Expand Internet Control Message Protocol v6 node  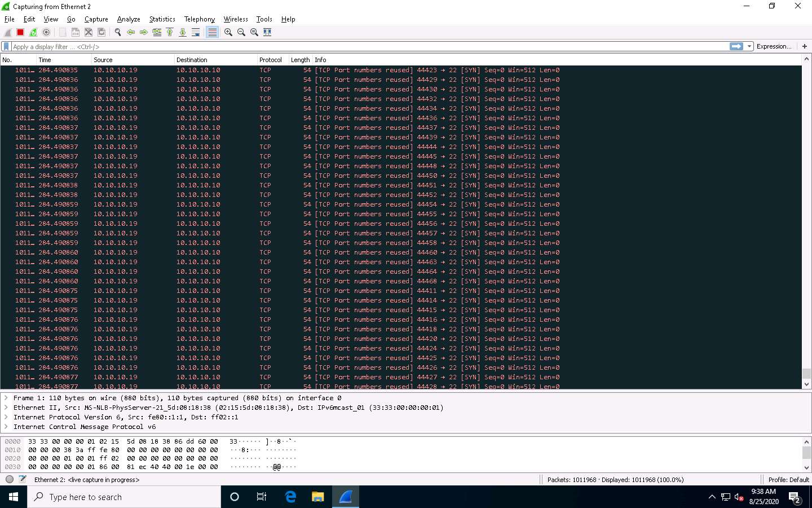[6, 427]
